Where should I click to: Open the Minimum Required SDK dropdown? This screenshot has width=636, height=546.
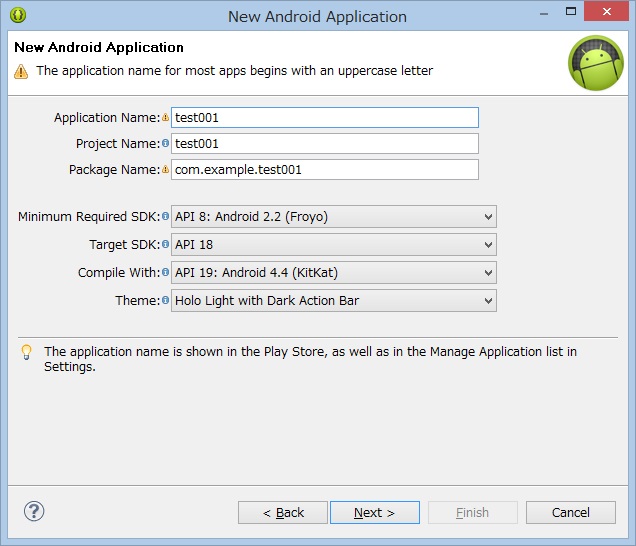pyautogui.click(x=334, y=217)
